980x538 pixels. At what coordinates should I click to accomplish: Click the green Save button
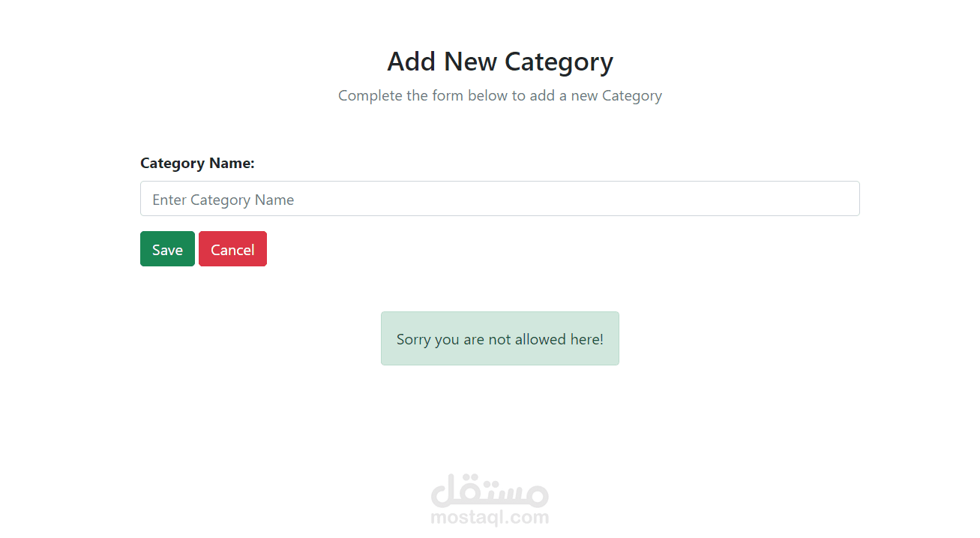coord(167,249)
